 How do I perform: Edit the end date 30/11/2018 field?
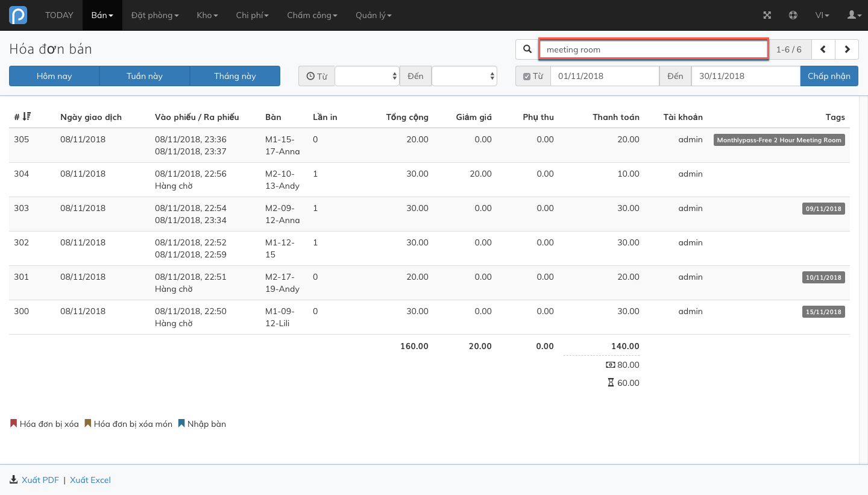click(746, 76)
